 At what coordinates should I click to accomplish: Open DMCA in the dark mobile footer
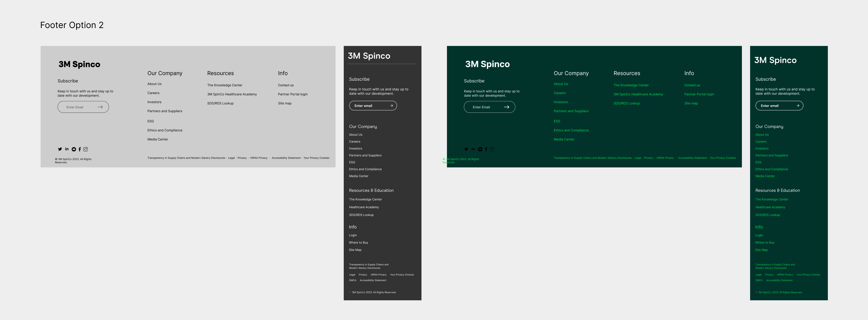(353, 280)
